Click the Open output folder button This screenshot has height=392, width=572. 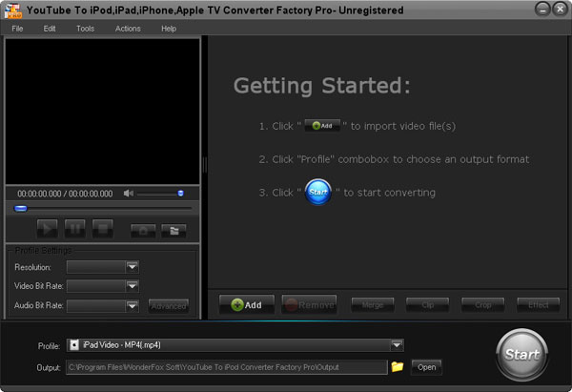pyautogui.click(x=426, y=367)
